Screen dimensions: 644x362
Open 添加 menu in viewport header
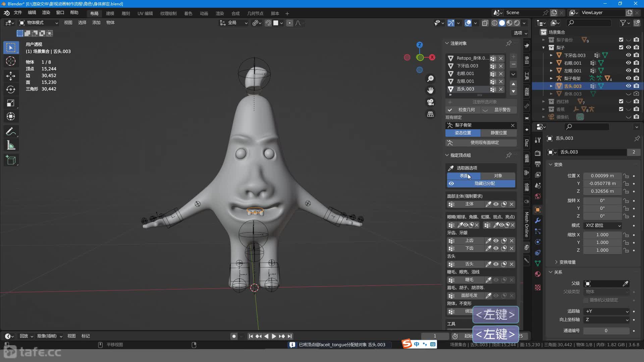[96, 23]
